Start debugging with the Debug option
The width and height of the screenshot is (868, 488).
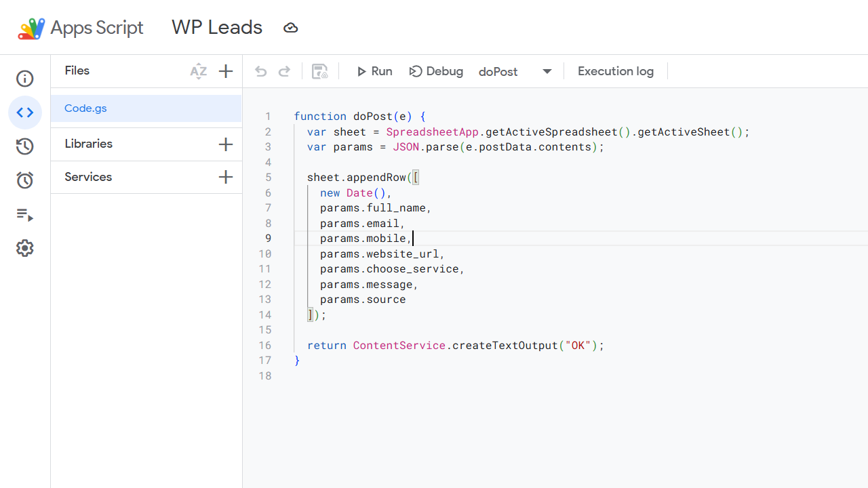click(436, 71)
